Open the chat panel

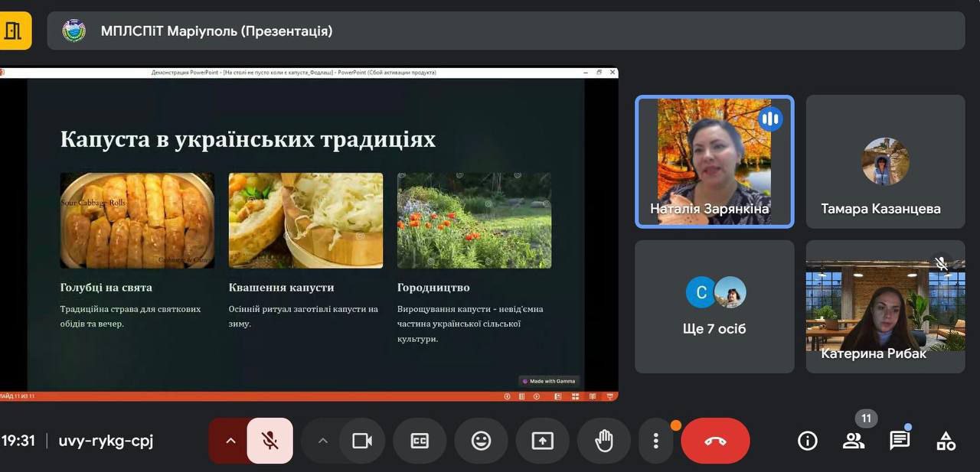pos(900,441)
